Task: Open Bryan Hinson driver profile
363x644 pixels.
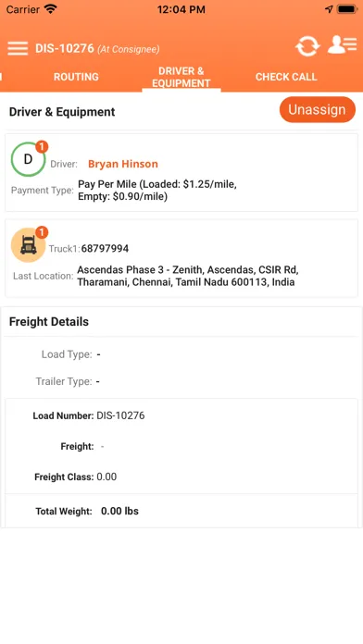Action: (123, 164)
